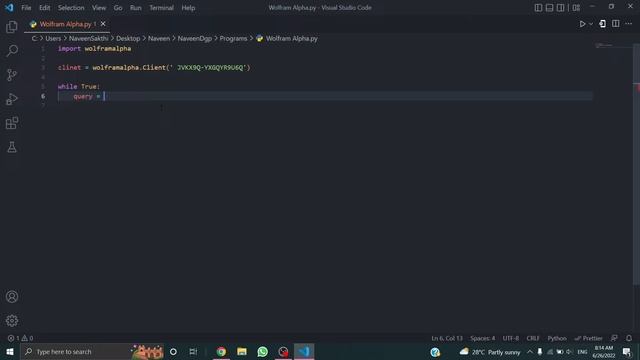
Task: Show hidden system tray icons chevron
Action: tap(529, 352)
